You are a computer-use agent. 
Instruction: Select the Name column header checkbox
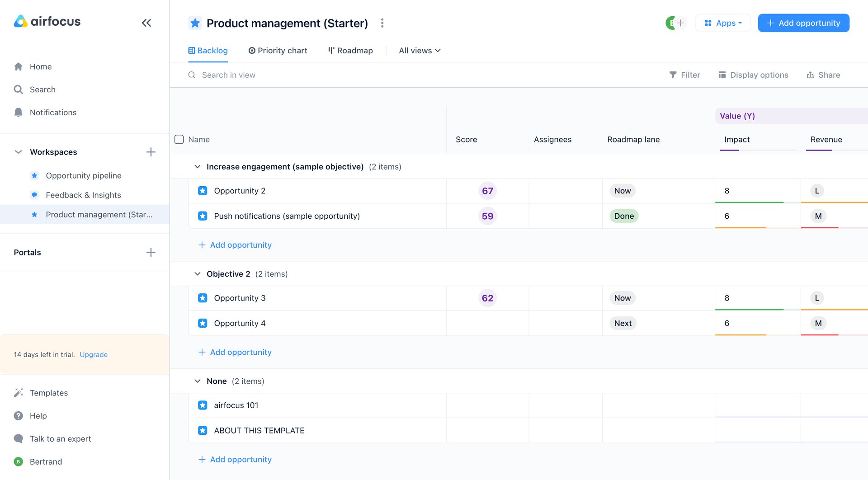click(x=179, y=139)
